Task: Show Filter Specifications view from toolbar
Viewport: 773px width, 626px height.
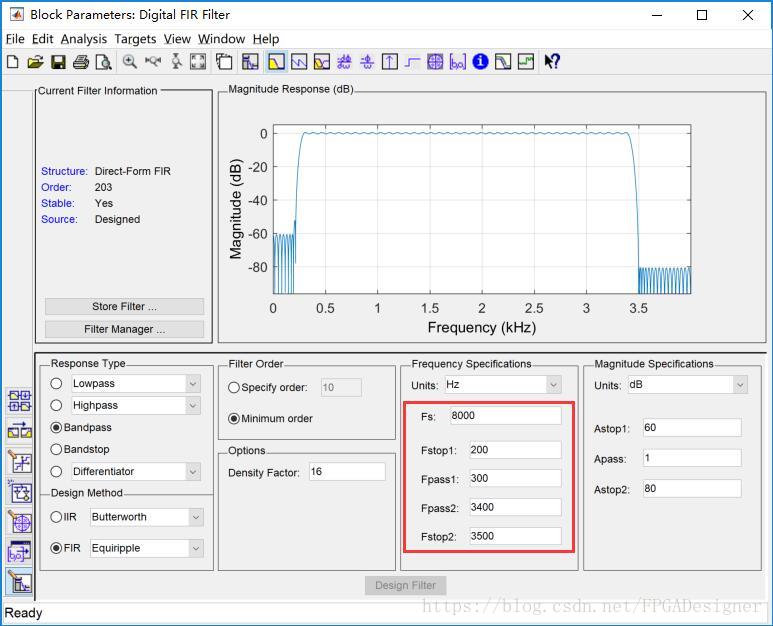Action: coord(250,62)
